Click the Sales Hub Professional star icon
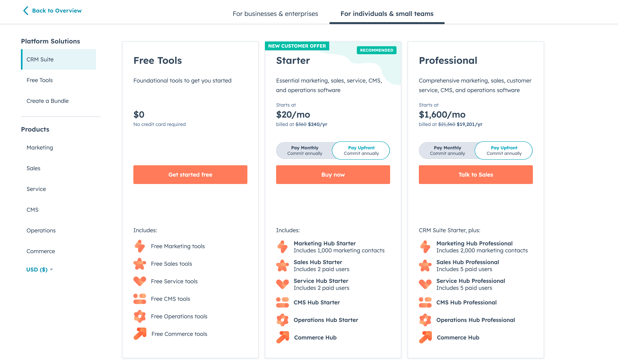The width and height of the screenshot is (618, 364). [x=425, y=265]
